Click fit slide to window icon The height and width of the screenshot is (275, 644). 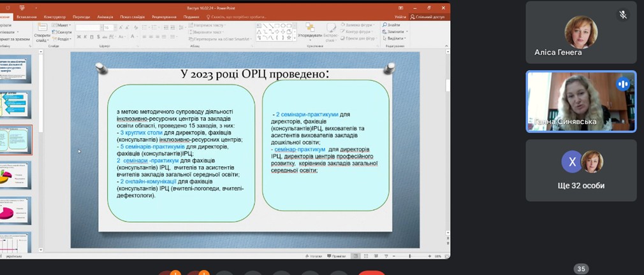click(446, 256)
